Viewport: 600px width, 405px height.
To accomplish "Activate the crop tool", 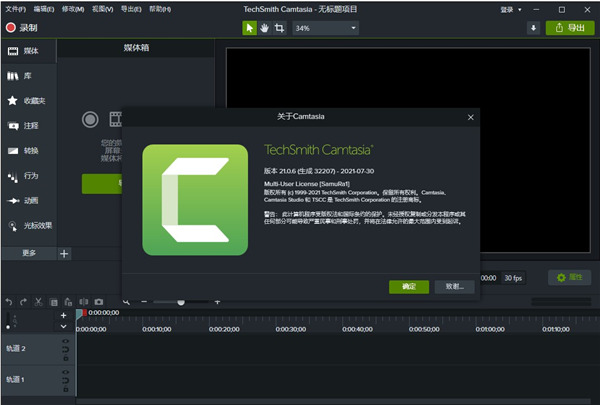I will pyautogui.click(x=279, y=28).
